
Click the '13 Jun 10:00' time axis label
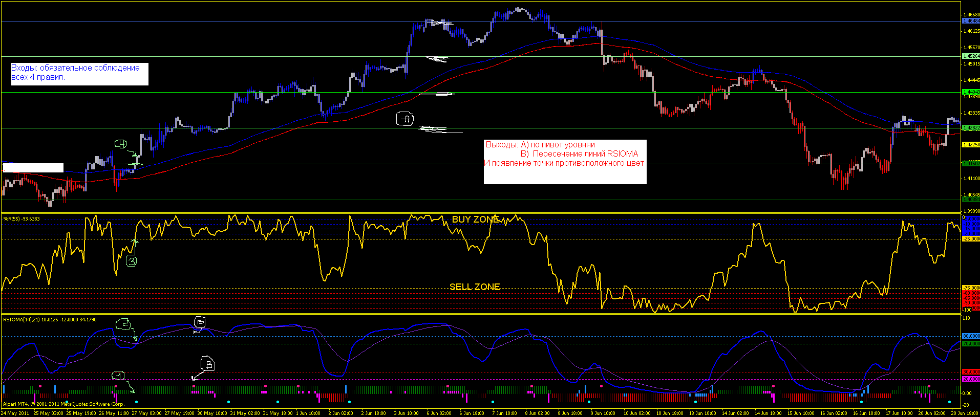click(x=702, y=413)
